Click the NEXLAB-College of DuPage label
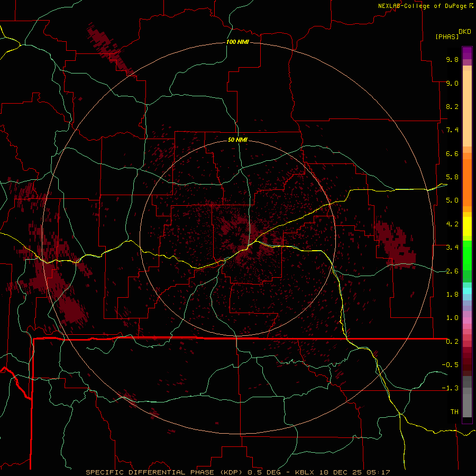 [422, 6]
